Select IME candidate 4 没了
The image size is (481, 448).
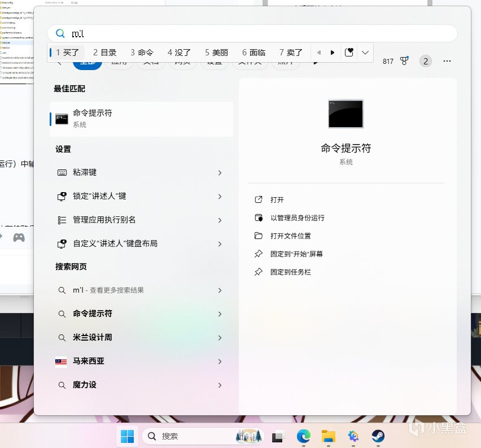(179, 53)
